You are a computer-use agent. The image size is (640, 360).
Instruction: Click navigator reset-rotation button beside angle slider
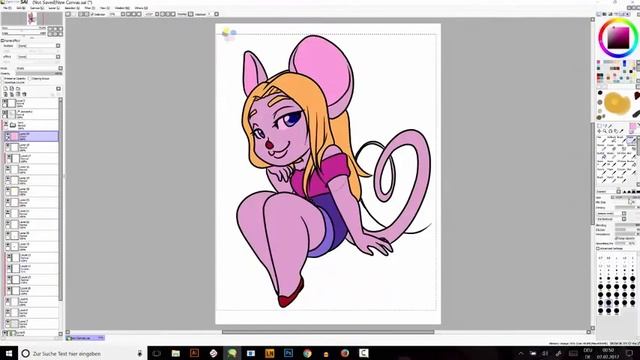[60, 34]
